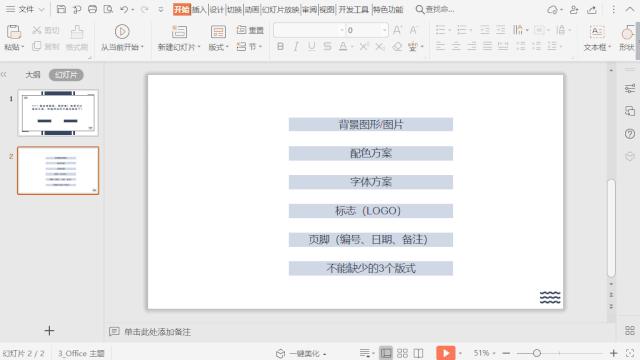
Task: Collapse the slide panel with double chevron
Action: point(4,75)
